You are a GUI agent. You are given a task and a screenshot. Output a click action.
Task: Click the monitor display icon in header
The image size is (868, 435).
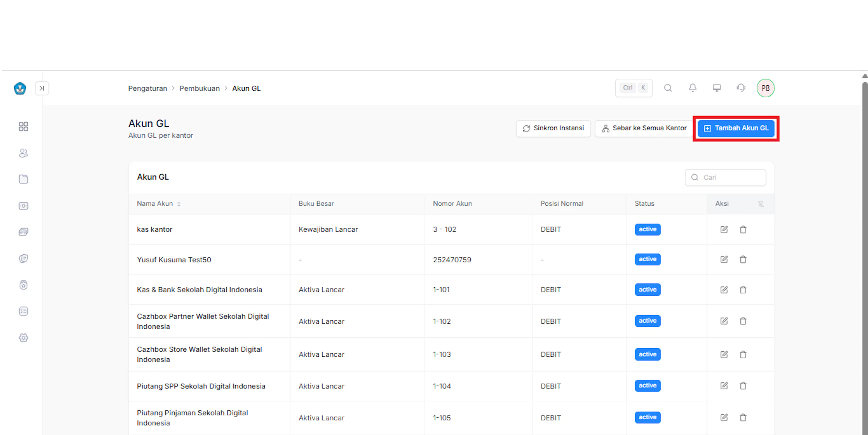point(717,88)
